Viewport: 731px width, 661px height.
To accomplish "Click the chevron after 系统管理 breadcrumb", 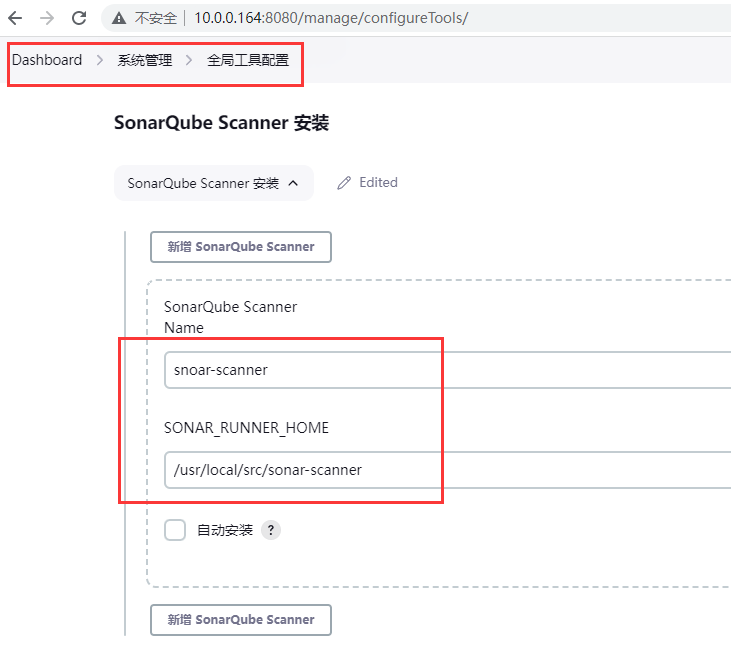I will (x=189, y=60).
